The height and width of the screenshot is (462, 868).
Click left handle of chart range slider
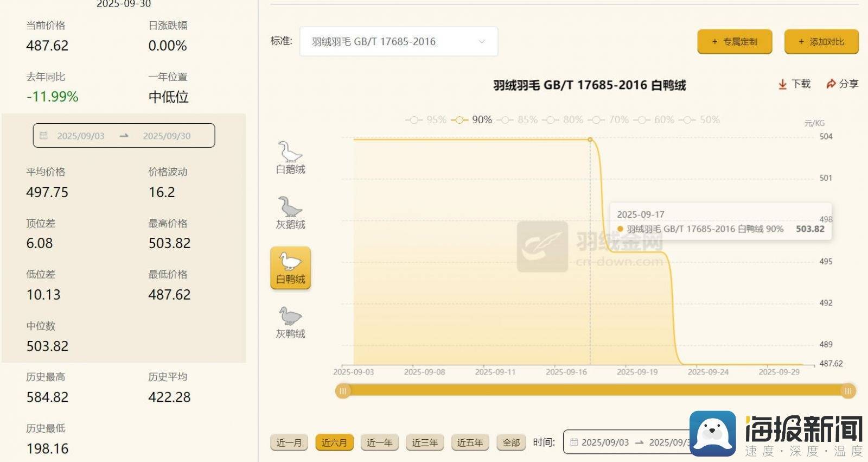[x=343, y=391]
